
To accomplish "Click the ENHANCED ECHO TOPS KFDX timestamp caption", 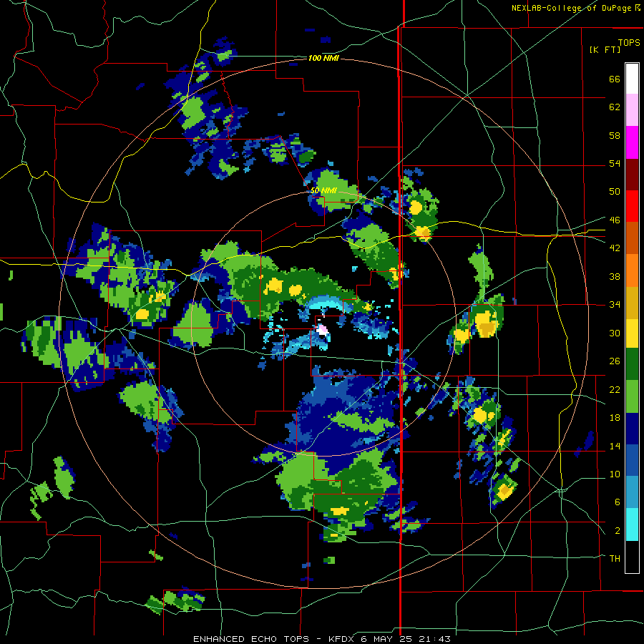I will pyautogui.click(x=321, y=639).
